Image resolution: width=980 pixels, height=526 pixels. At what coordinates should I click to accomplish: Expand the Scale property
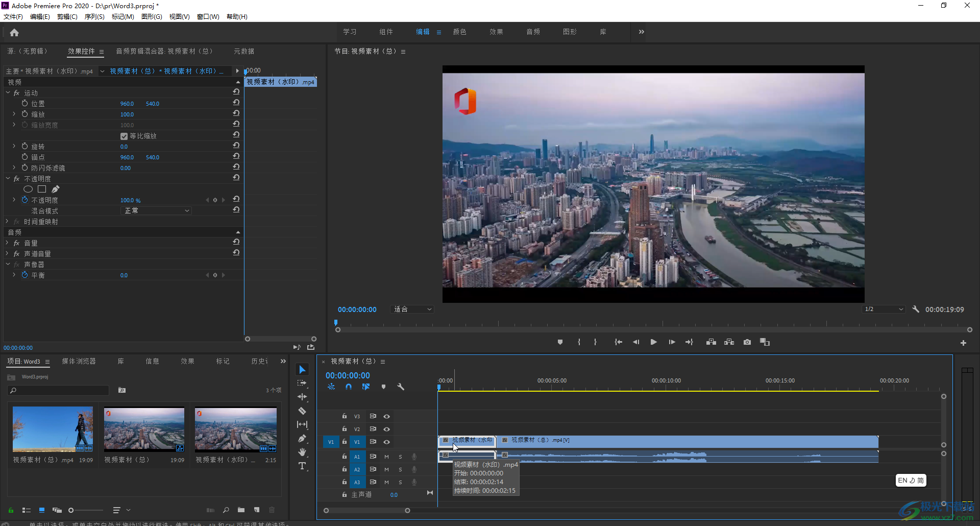14,114
